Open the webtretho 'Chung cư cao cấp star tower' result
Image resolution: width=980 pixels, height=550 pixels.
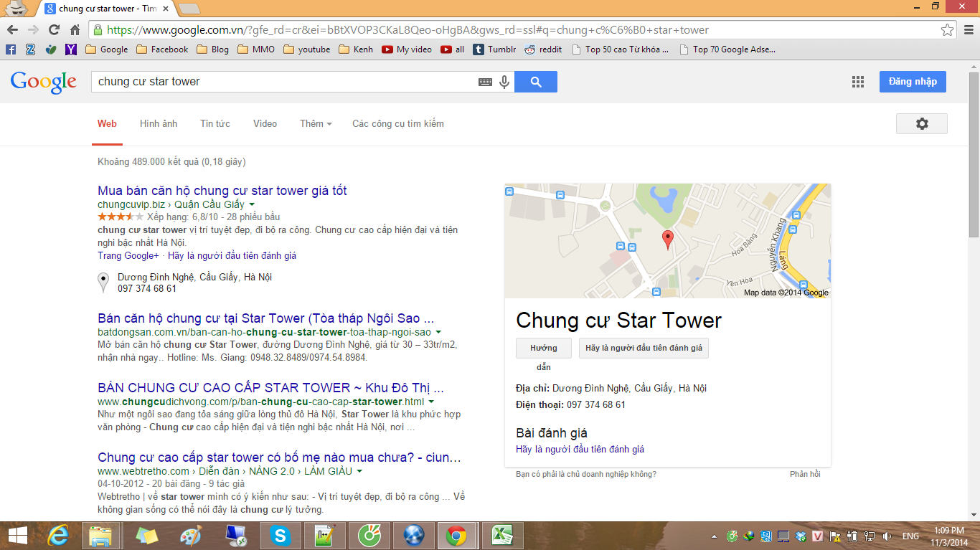280,457
